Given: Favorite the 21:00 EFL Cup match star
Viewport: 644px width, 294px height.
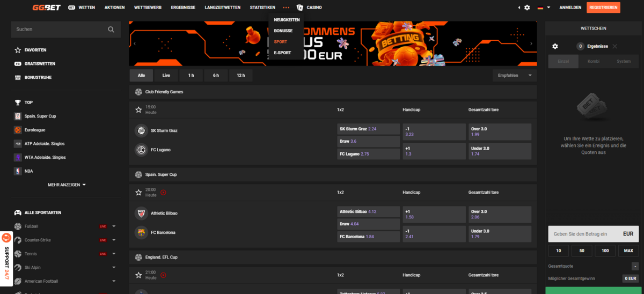Looking at the screenshot, I should [x=138, y=275].
